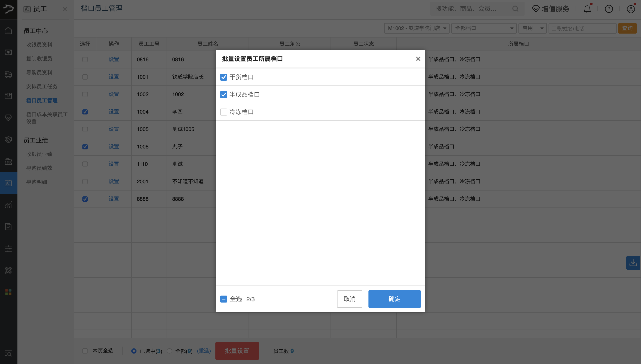Open the help question mark icon
The image size is (641, 364).
(609, 9)
